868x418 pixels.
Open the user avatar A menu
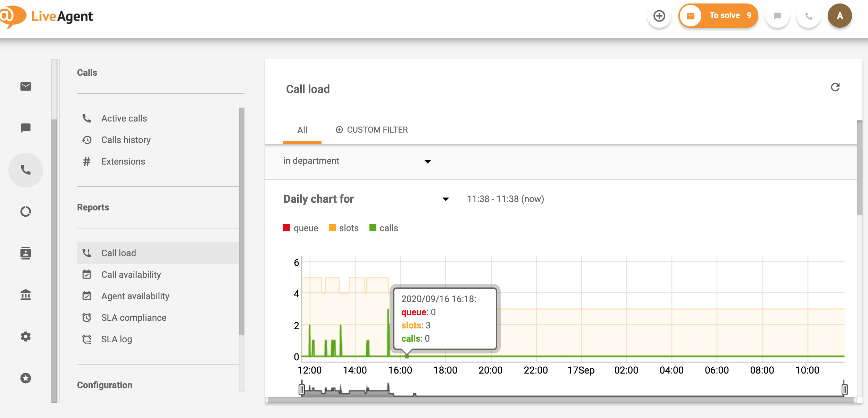pyautogui.click(x=840, y=16)
